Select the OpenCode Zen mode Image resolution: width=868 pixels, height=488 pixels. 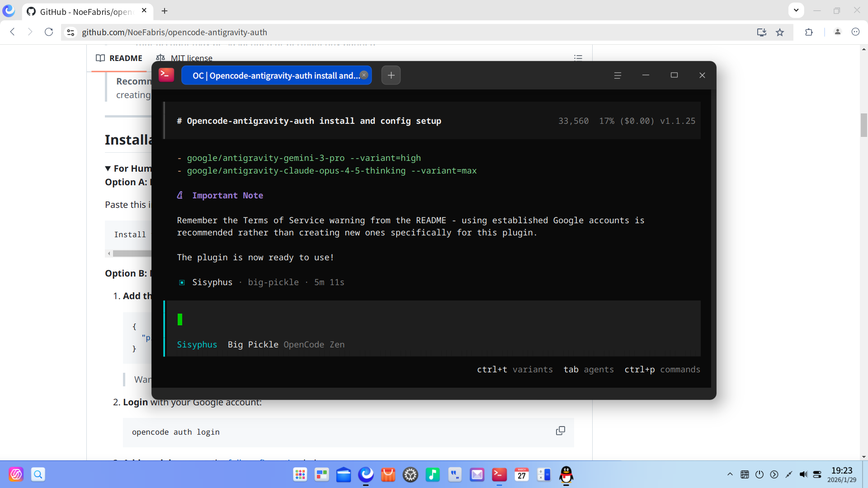coord(314,344)
